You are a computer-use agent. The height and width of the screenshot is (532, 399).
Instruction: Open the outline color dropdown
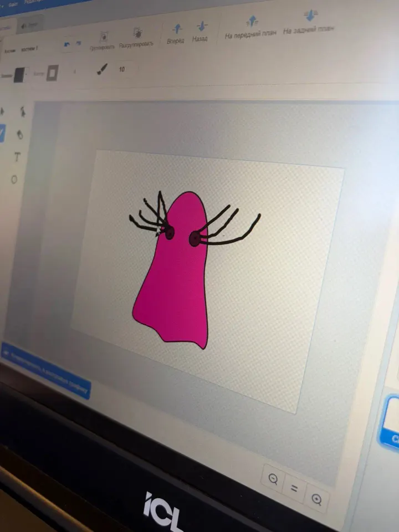click(x=53, y=73)
